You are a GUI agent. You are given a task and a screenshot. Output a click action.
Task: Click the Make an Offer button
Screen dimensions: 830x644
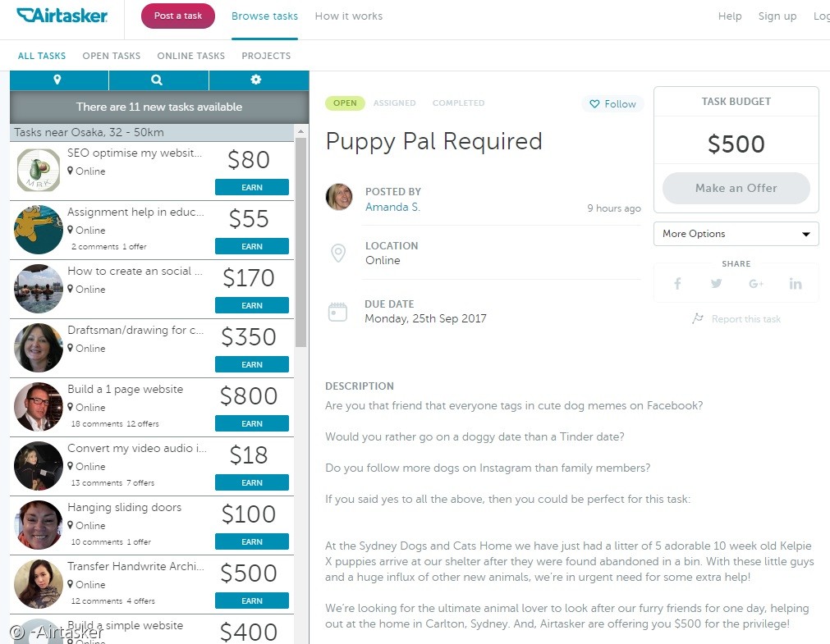point(736,188)
